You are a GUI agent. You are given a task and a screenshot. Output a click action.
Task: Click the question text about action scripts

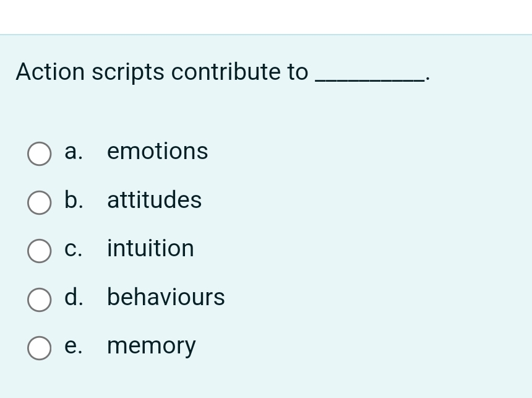161,72
